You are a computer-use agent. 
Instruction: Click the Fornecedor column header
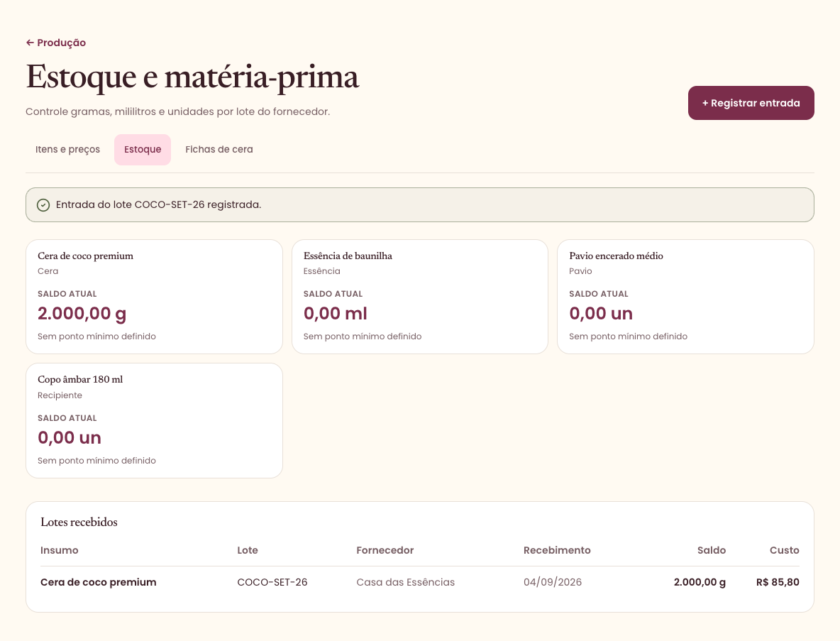385,550
